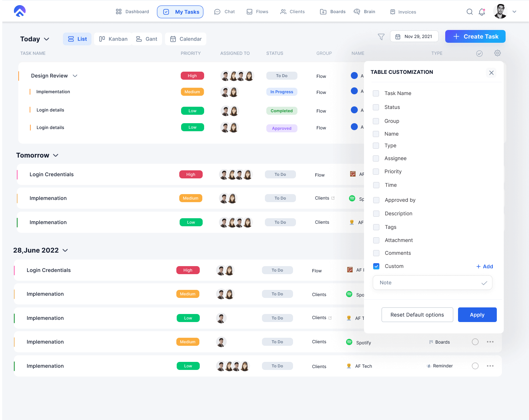This screenshot has width=529, height=420.
Task: Confirm custom field with Note checkmark icon
Action: click(x=484, y=283)
